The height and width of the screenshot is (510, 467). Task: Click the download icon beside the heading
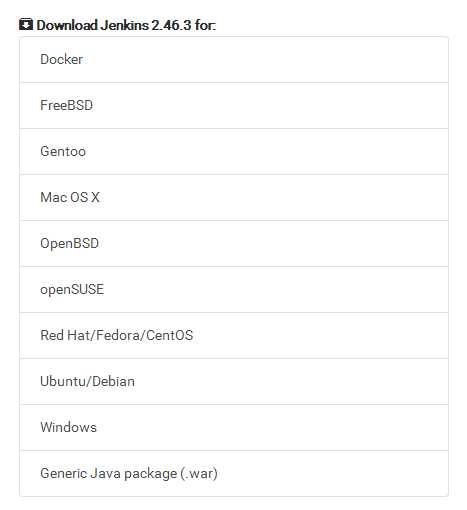click(26, 25)
